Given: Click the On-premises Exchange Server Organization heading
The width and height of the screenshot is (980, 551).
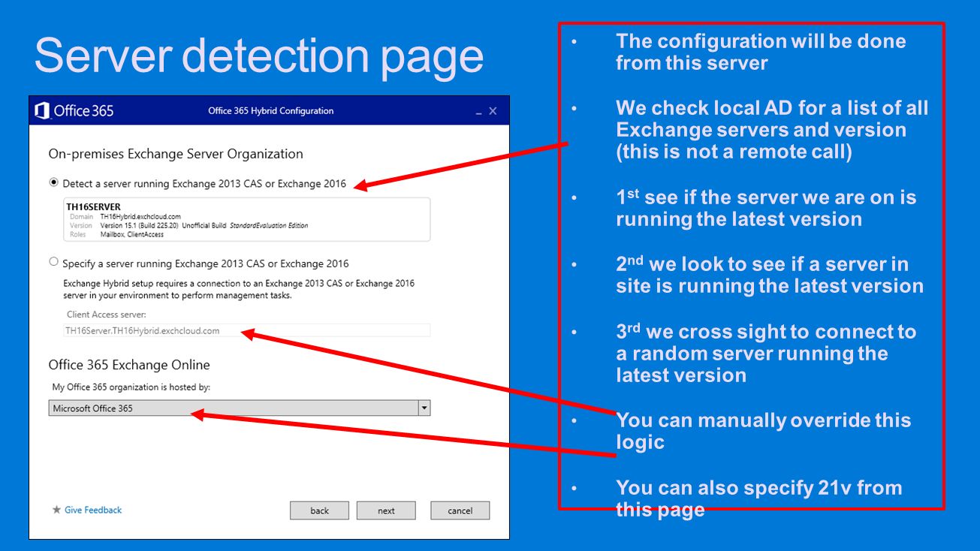Looking at the screenshot, I should click(x=176, y=154).
